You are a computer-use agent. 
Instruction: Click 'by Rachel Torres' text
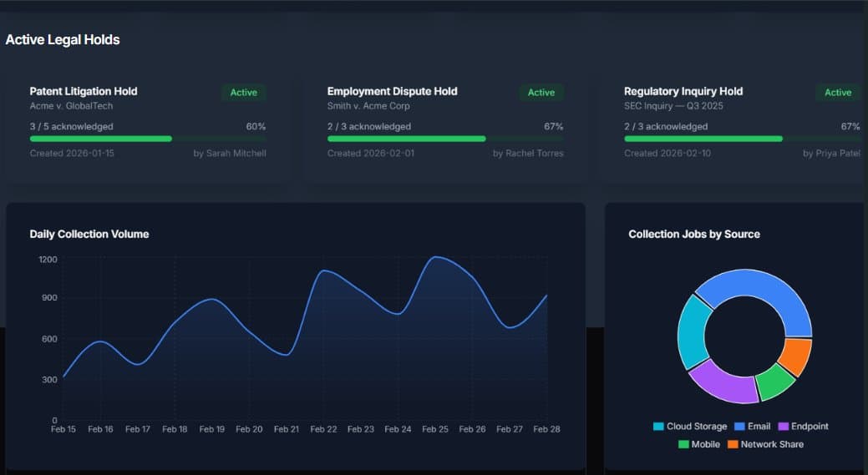528,153
